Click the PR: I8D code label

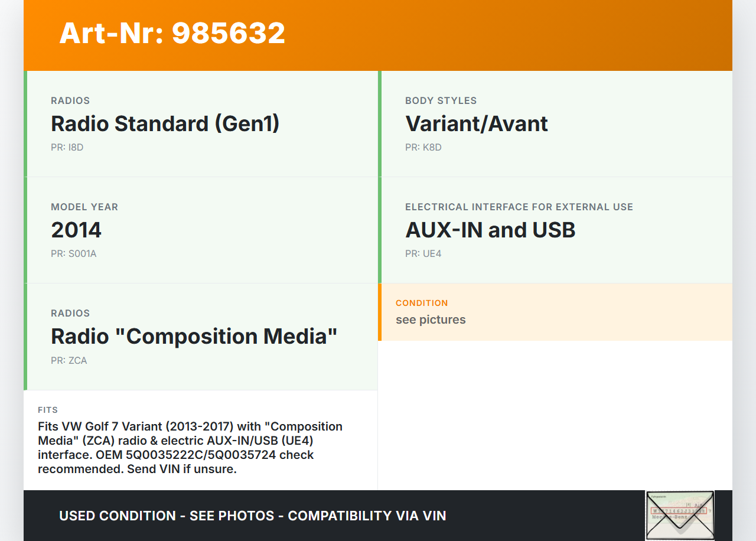click(x=67, y=147)
